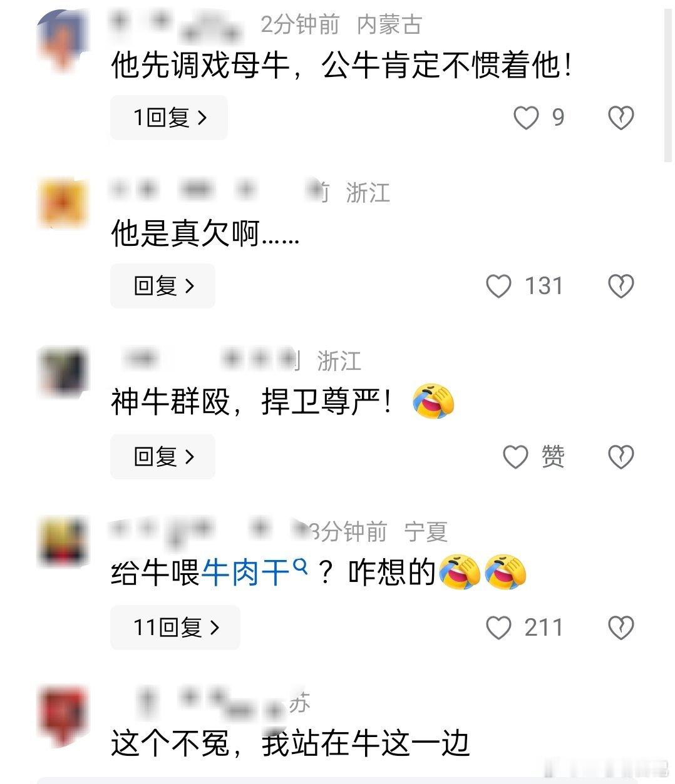
Task: Expand the '1回复' replies
Action: 169,118
